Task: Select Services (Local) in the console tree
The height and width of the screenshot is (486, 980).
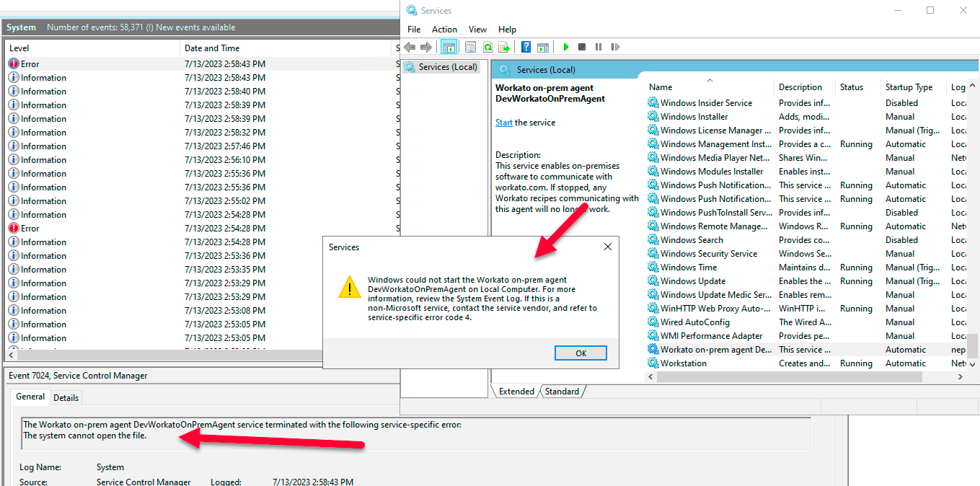Action: [447, 67]
